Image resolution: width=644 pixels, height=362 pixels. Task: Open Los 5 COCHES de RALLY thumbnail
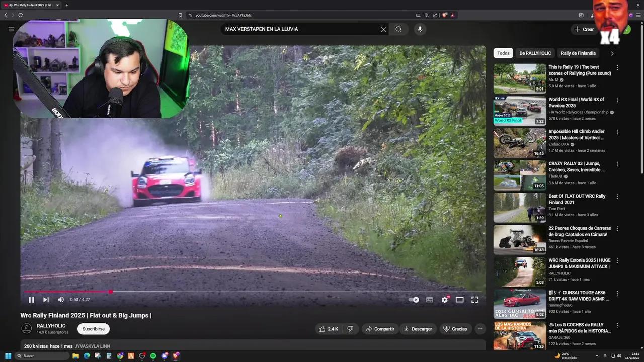click(520, 336)
